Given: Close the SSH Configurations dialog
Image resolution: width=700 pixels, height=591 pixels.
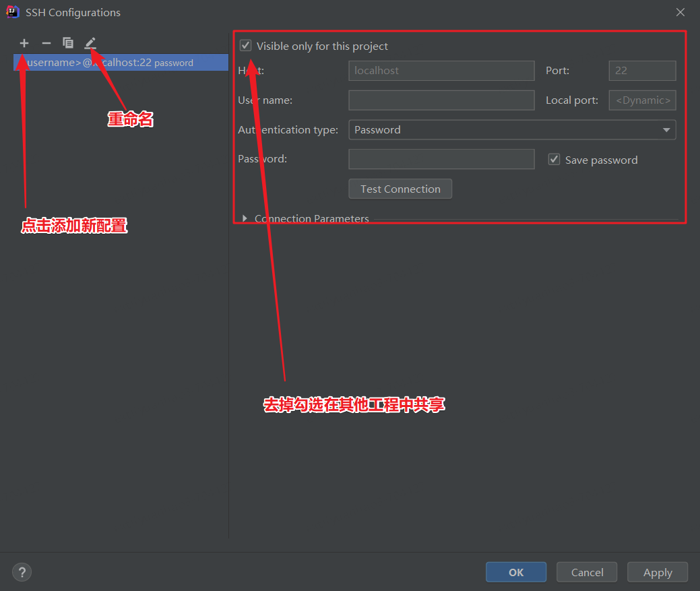Looking at the screenshot, I should pos(680,12).
